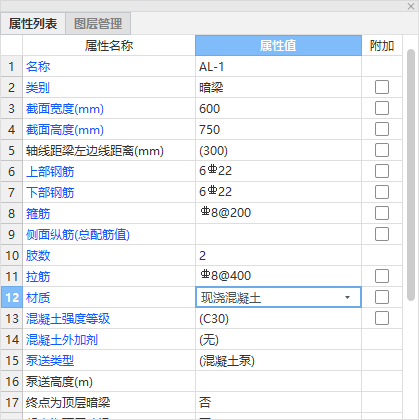Click the 下部钢筋 value 6⌀22
Screen dimensions: 419x420
click(278, 192)
